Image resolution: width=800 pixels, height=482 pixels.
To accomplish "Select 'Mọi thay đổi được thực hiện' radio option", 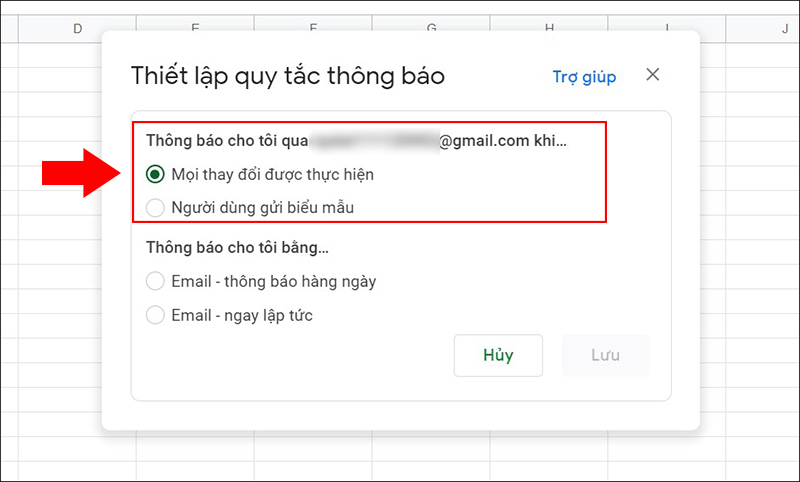I will point(155,175).
